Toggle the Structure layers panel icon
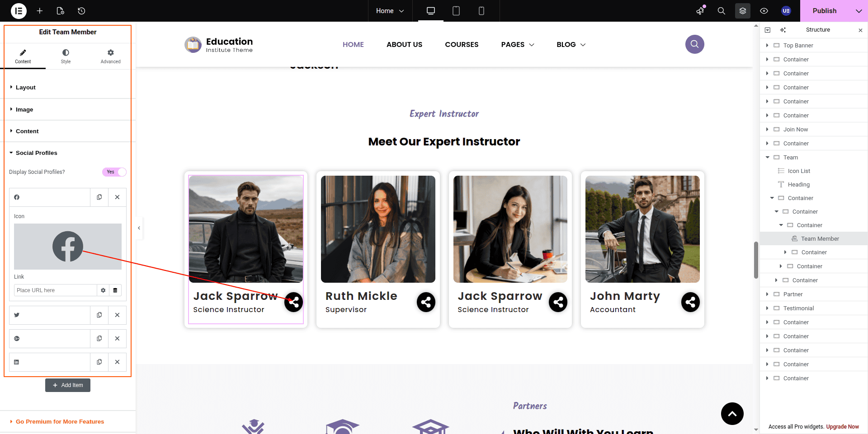 (742, 11)
